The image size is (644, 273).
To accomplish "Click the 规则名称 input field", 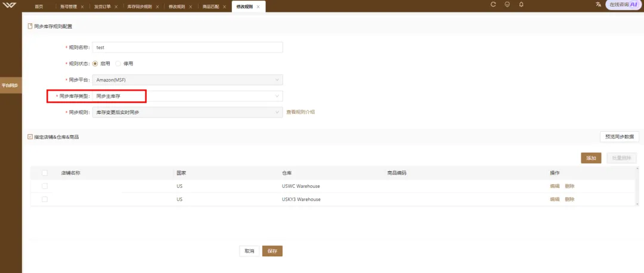I will (x=188, y=47).
